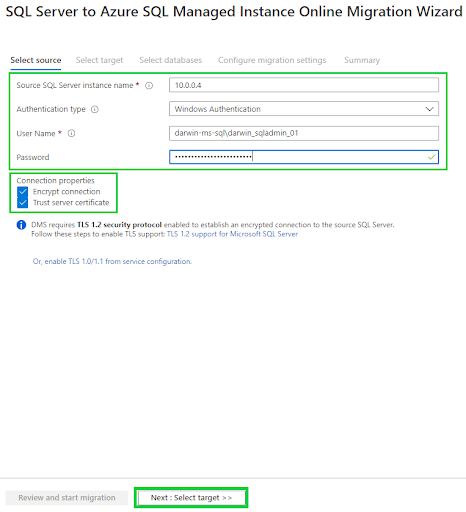Click info icon next to User Name
Image resolution: width=466 pixels, height=512 pixels.
click(71, 133)
